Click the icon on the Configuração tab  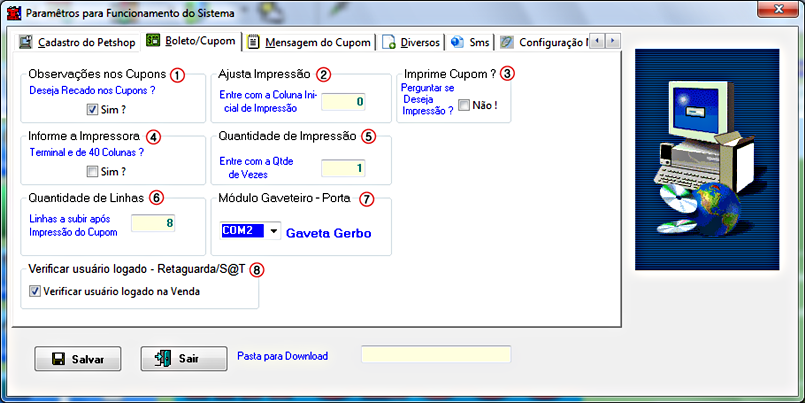tap(507, 42)
